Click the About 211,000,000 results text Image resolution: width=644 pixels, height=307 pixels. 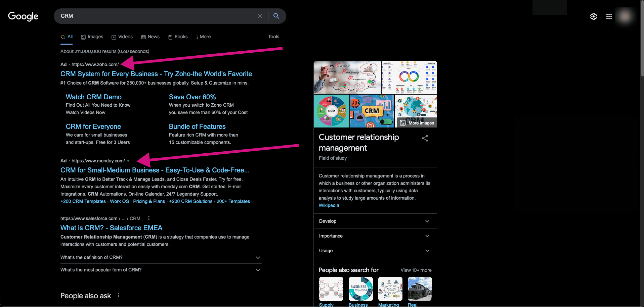(105, 51)
